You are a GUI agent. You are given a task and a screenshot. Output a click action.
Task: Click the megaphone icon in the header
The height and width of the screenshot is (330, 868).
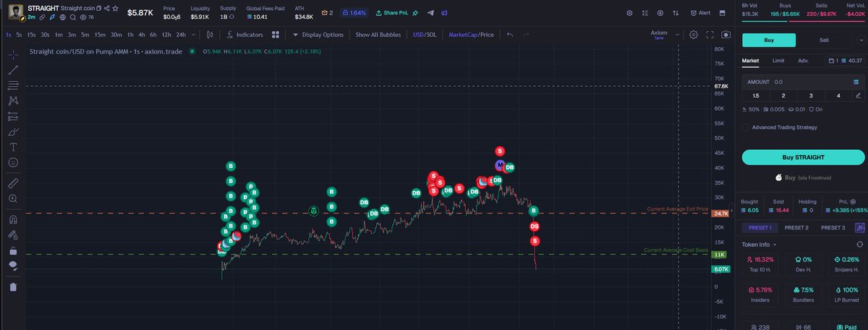click(x=444, y=13)
